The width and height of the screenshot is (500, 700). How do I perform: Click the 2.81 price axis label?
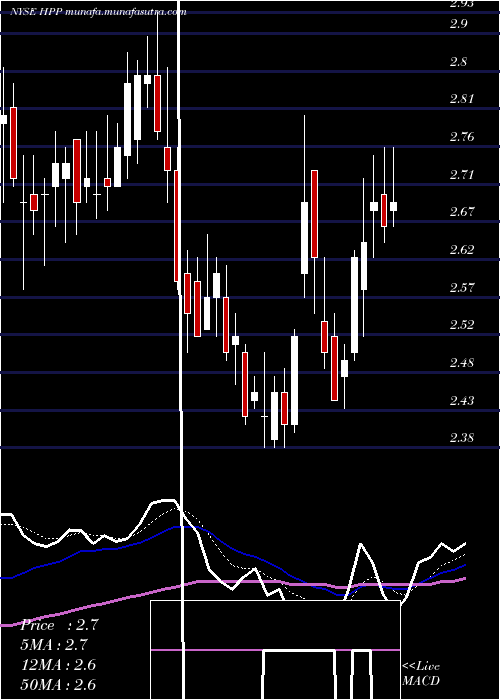[x=462, y=99]
